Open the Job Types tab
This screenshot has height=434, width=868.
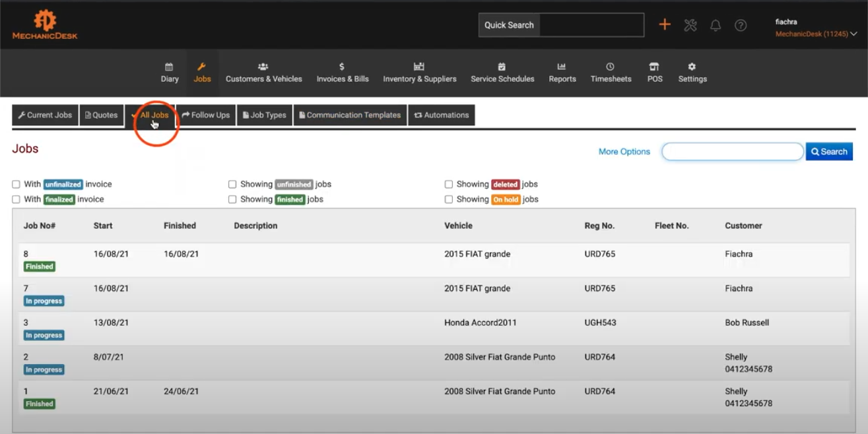(265, 115)
